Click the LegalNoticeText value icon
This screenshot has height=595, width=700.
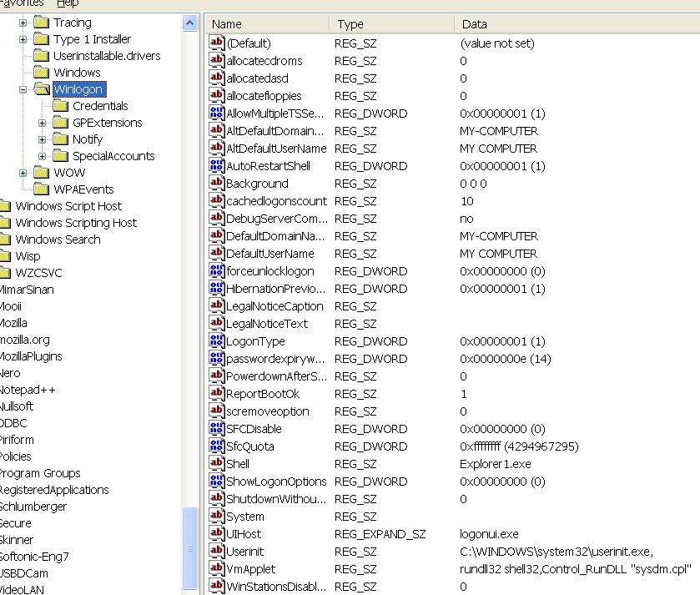(217, 323)
